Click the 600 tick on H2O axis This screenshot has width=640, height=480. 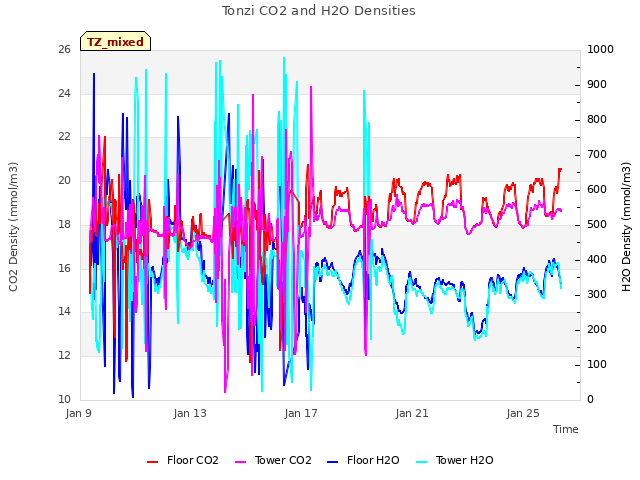(x=597, y=190)
